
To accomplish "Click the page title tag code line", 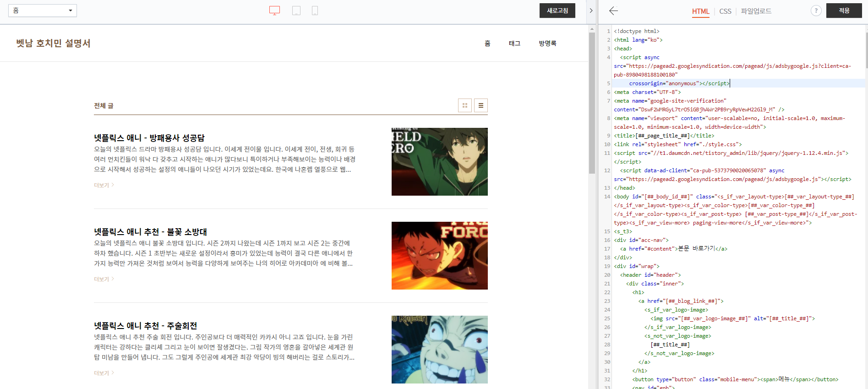I will click(x=664, y=136).
